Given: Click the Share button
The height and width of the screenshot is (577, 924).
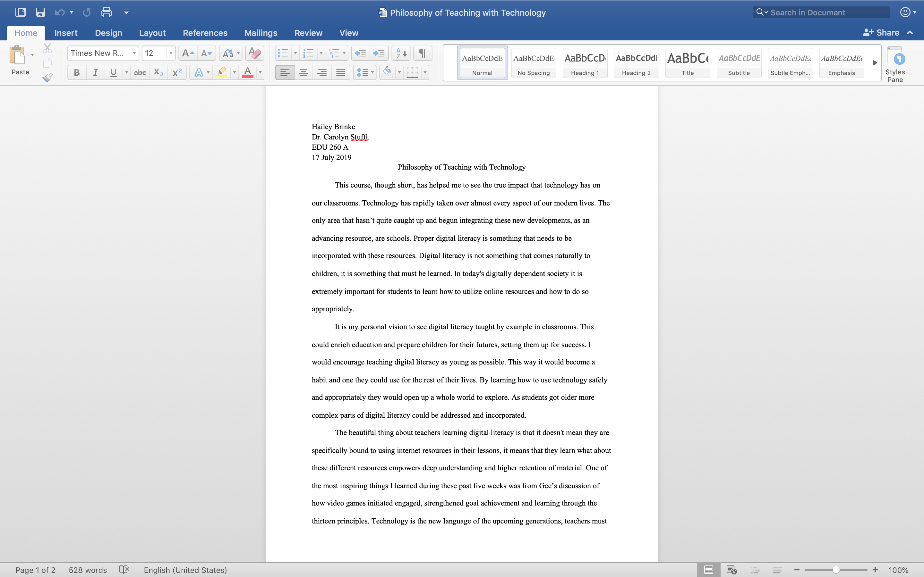Looking at the screenshot, I should 881,33.
